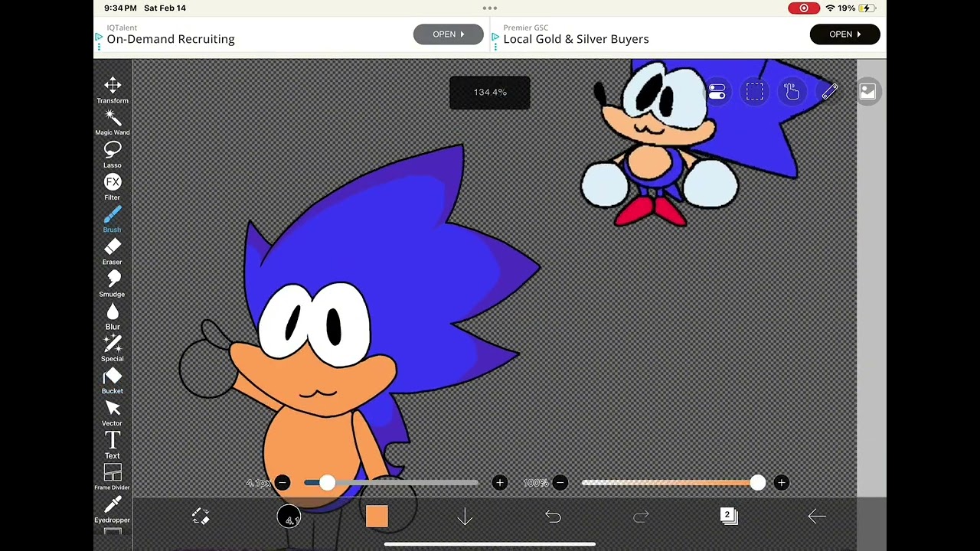Screen dimensions: 980x551
Task: Adjust the opacity slider
Action: click(x=673, y=482)
